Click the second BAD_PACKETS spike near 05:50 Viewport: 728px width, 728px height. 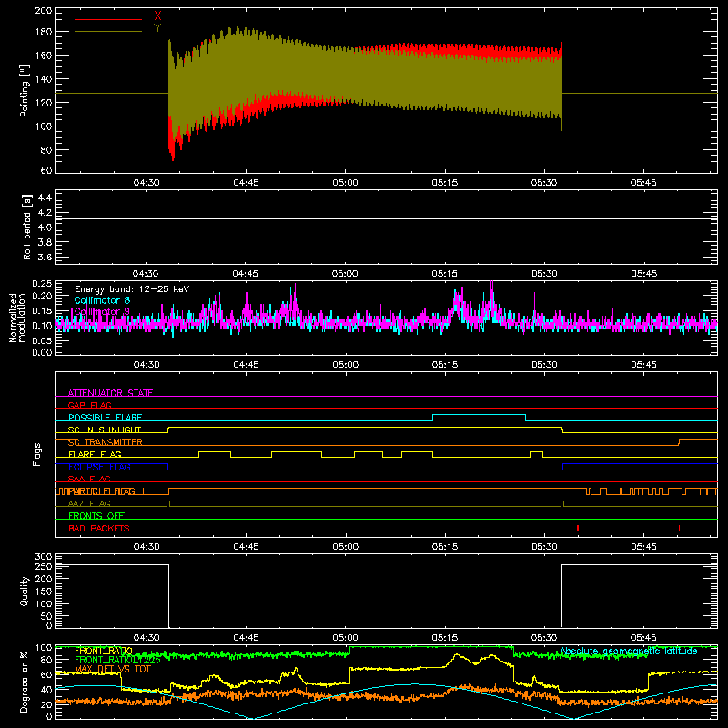pos(679,528)
